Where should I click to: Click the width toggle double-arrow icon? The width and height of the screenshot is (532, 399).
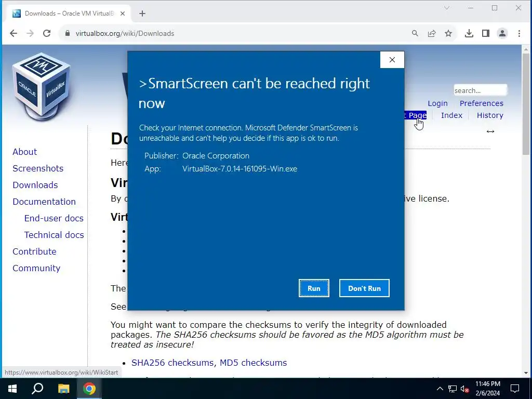(x=490, y=131)
